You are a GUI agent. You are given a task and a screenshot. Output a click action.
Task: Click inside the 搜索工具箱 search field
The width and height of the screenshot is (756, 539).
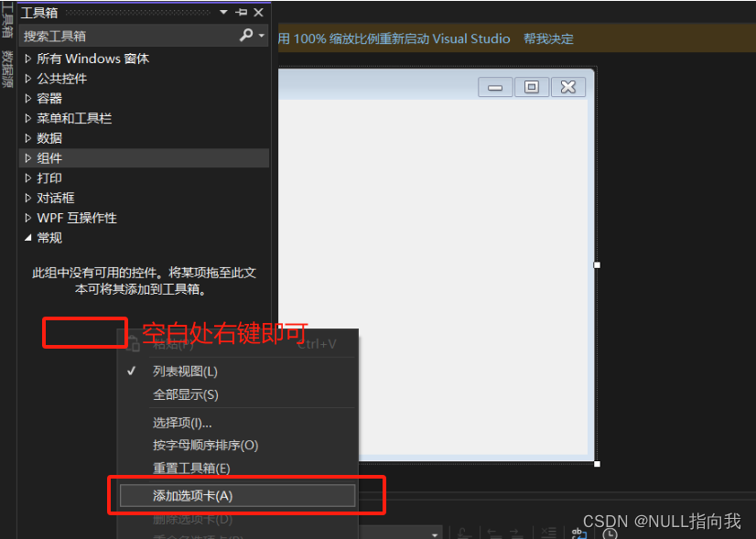[x=119, y=36]
